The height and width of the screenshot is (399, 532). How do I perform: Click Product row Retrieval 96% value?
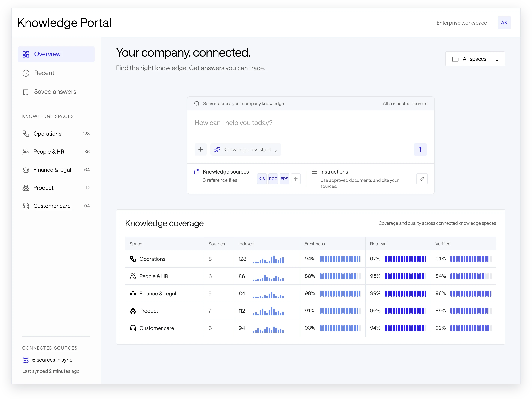click(375, 311)
